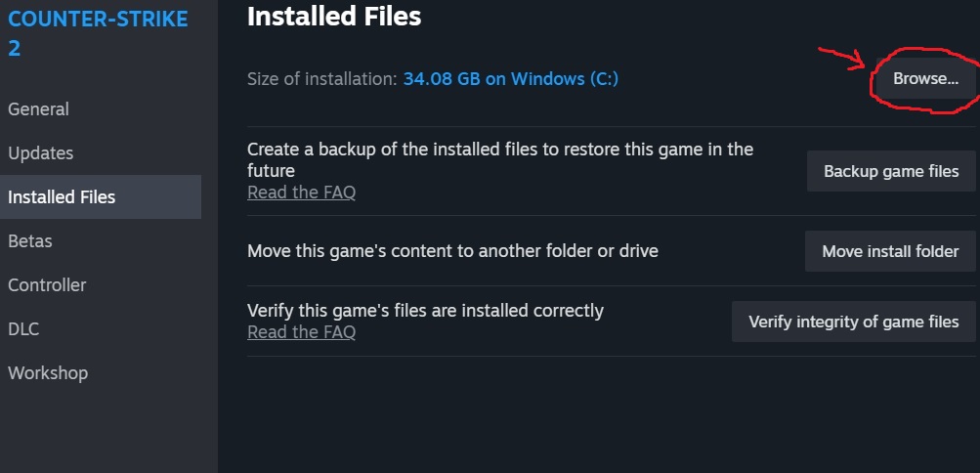Open the Workshop tab
The image size is (980, 473).
[x=48, y=373]
